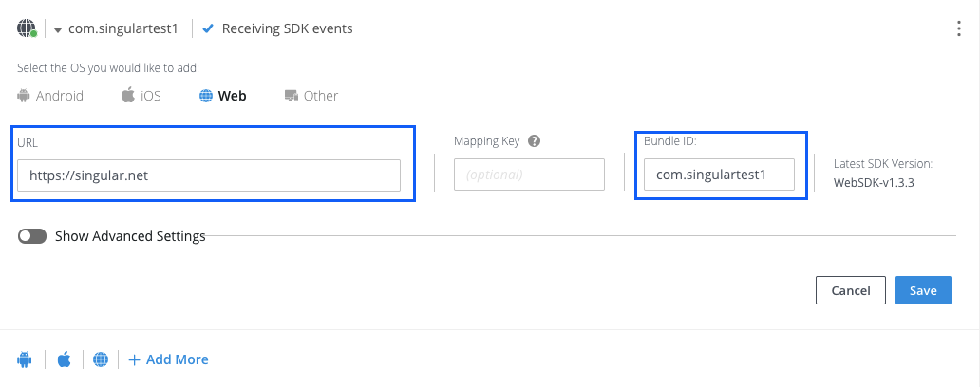
Task: Expand the com.singulartest1 dropdown arrow
Action: 58,29
